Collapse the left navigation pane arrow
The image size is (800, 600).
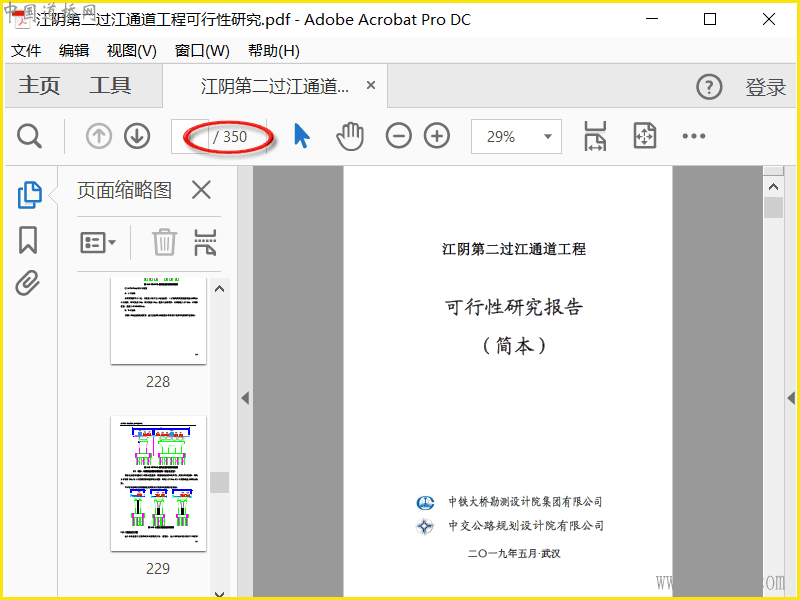click(245, 398)
